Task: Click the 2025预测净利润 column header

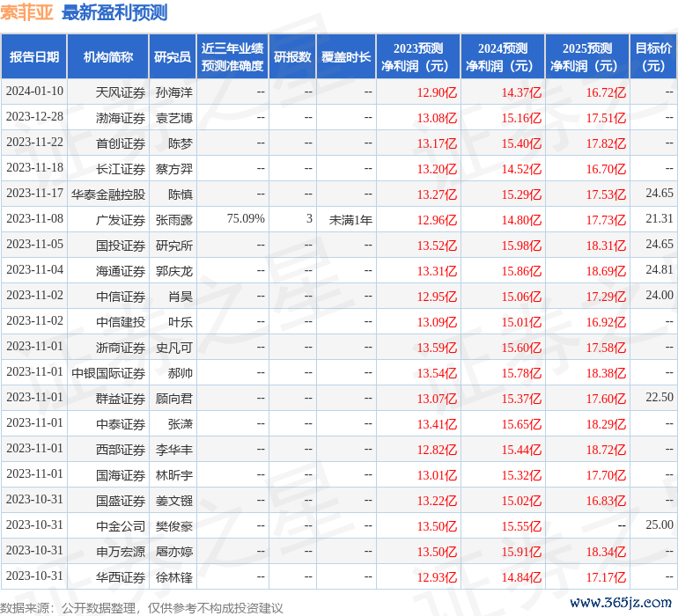Action: (587, 56)
